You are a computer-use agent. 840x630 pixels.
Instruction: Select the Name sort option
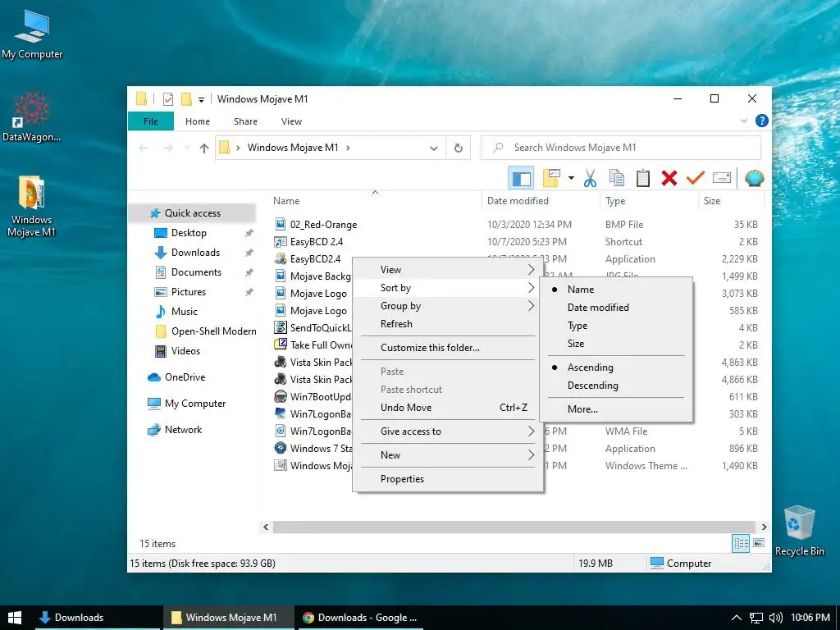tap(616, 290)
